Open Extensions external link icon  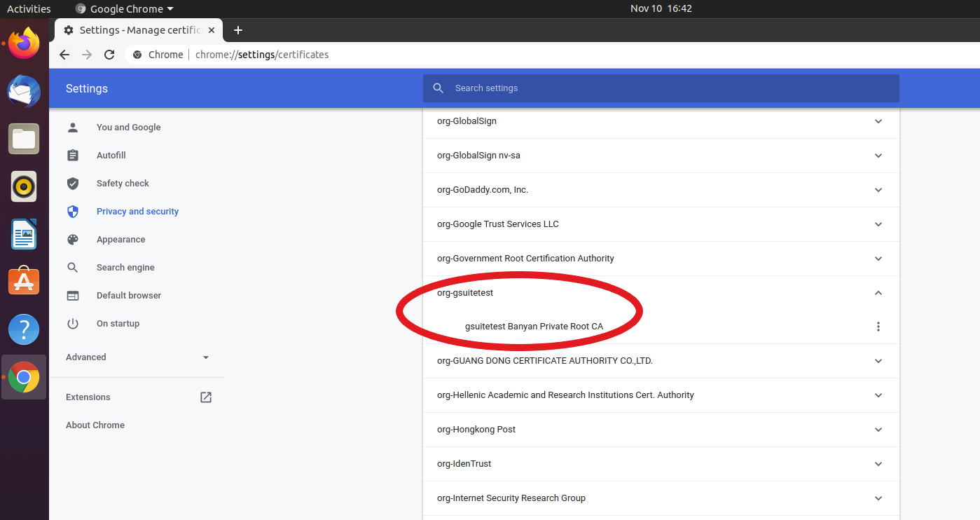[x=206, y=397]
